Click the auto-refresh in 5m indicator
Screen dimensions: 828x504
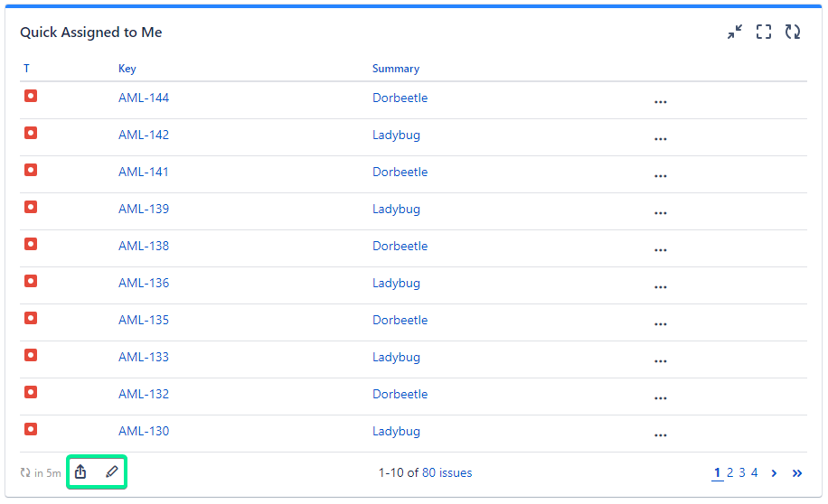[x=41, y=473]
